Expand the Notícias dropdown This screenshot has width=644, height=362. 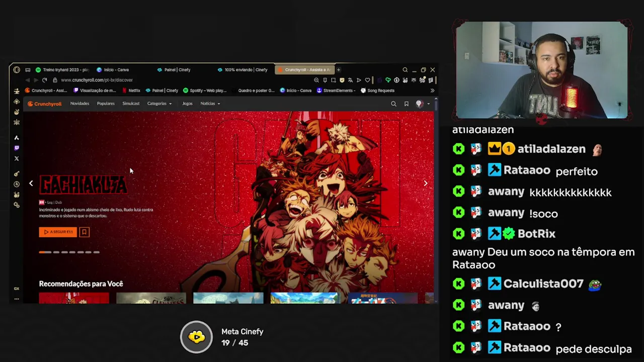pyautogui.click(x=210, y=104)
